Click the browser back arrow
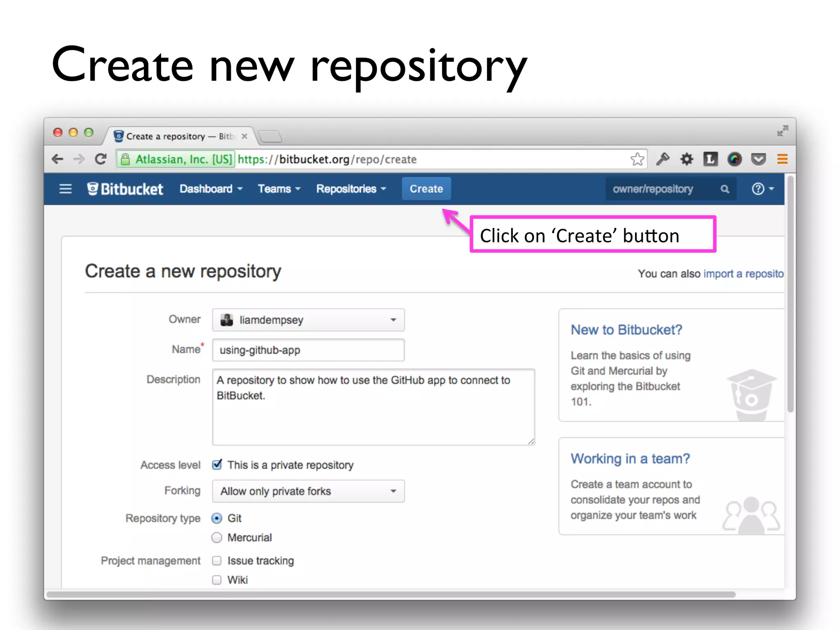 [57, 159]
